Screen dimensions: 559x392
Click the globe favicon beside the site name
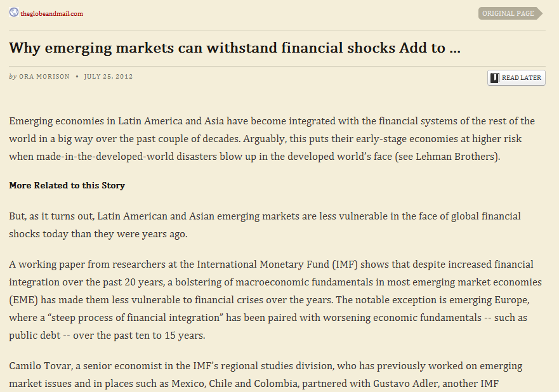coord(14,13)
